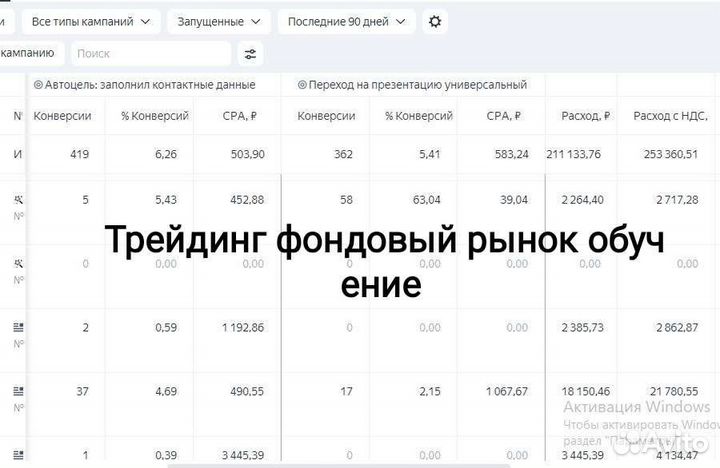Click the conversions value '37'
Viewport: 720px width, 468px height.
click(x=83, y=391)
